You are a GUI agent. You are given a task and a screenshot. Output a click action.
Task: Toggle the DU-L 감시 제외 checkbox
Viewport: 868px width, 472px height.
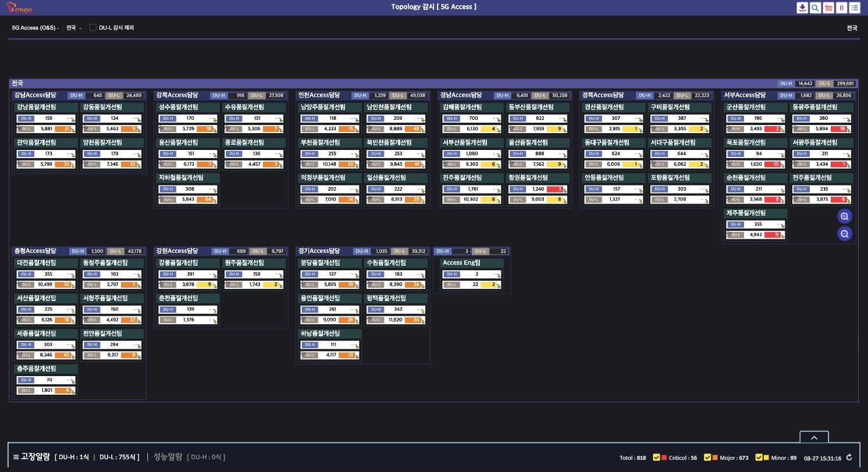[x=93, y=28]
